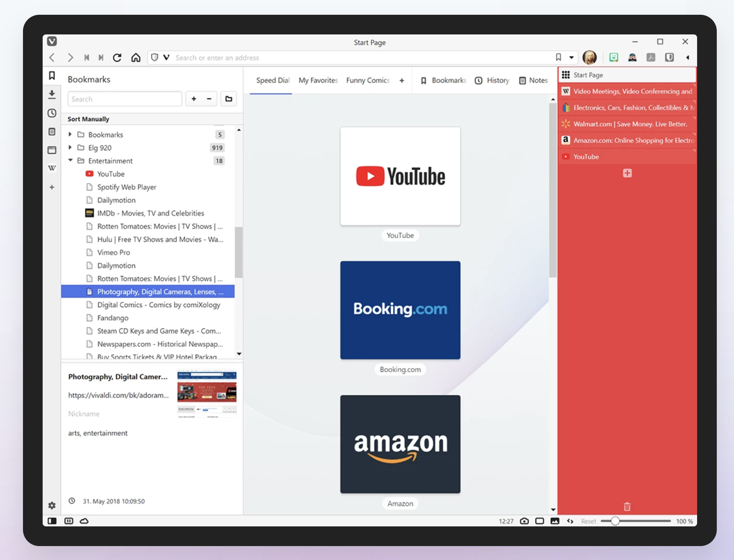Toggle page tiling in the status bar
This screenshot has width=734, height=560.
pos(69,521)
